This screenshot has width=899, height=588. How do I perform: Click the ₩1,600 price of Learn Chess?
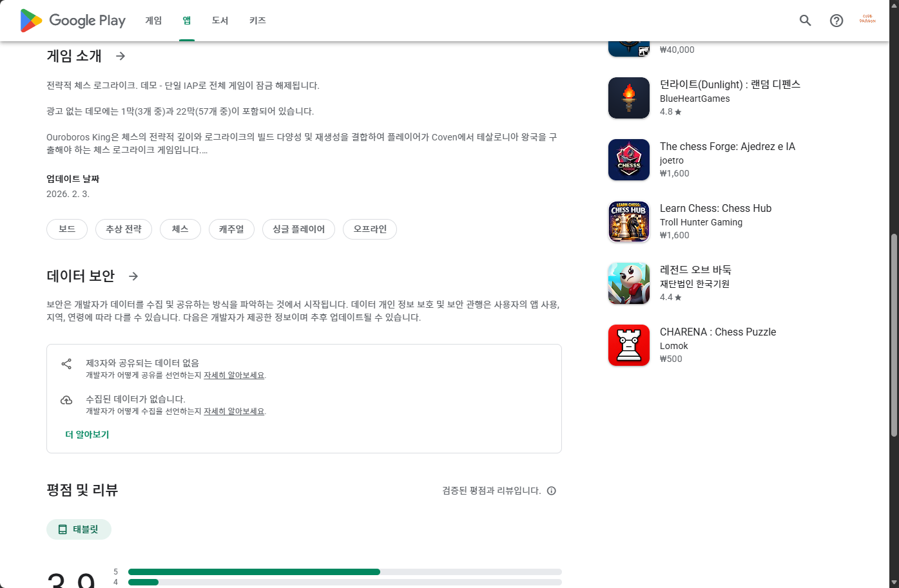point(675,235)
